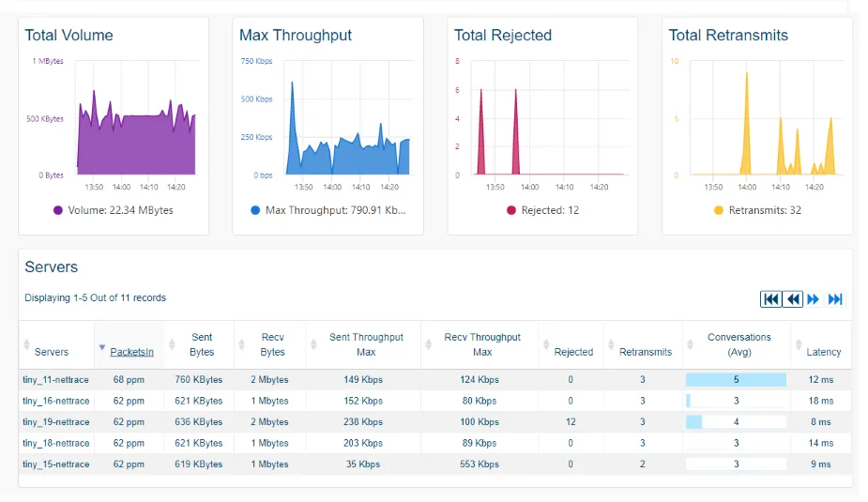Click the sort arrows beside Latency column
The width and height of the screenshot is (868, 502).
pos(797,345)
